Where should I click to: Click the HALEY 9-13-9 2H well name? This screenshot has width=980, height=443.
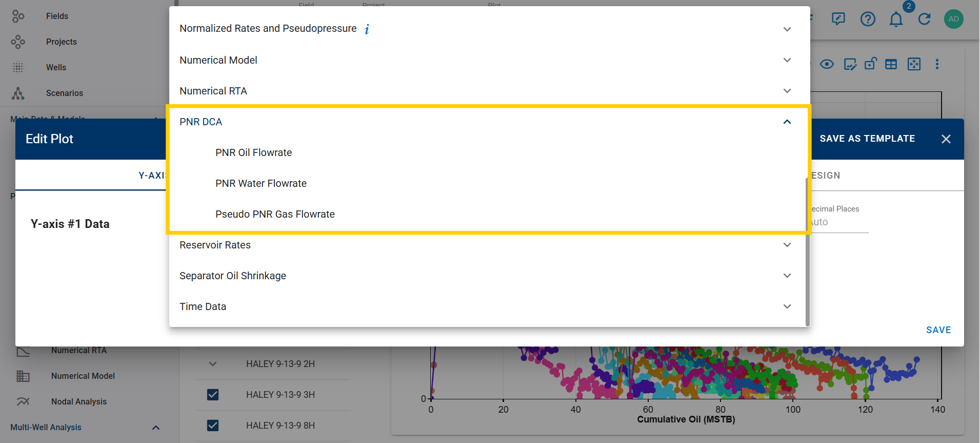tap(281, 364)
